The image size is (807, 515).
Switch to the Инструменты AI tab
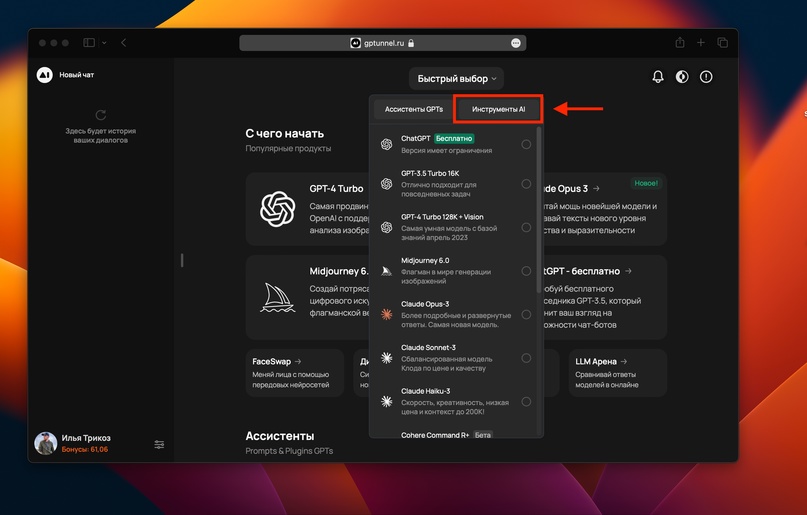[x=498, y=109]
